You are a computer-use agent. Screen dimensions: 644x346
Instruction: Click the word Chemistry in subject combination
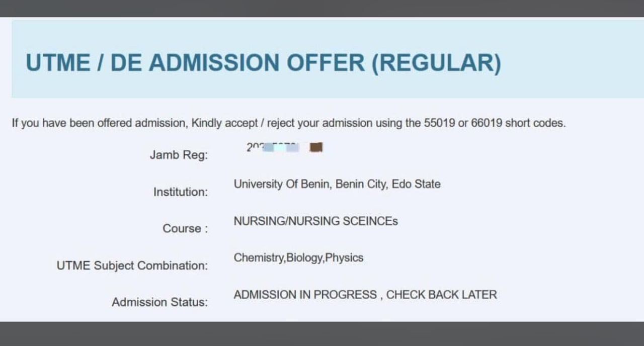pos(259,258)
